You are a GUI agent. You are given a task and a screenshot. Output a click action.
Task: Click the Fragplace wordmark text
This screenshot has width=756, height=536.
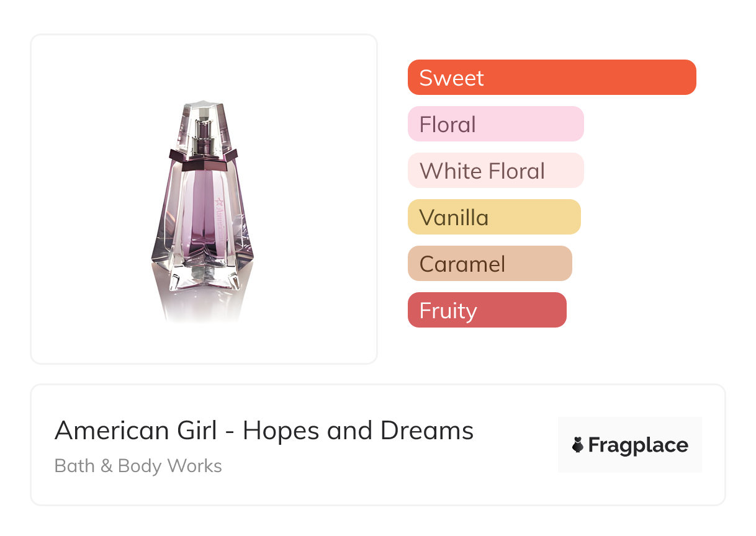(637, 445)
